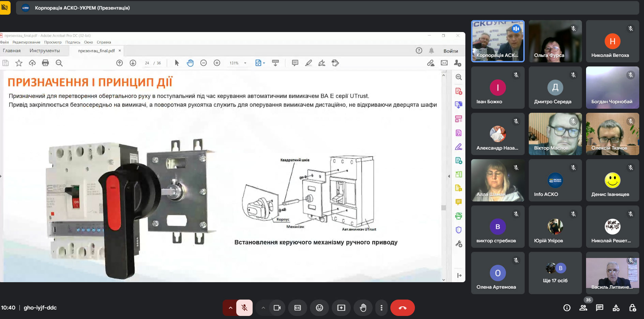The height and width of the screenshot is (319, 644).
Task: Open the wrench More Tools icon in sidebar
Action: 459,244
